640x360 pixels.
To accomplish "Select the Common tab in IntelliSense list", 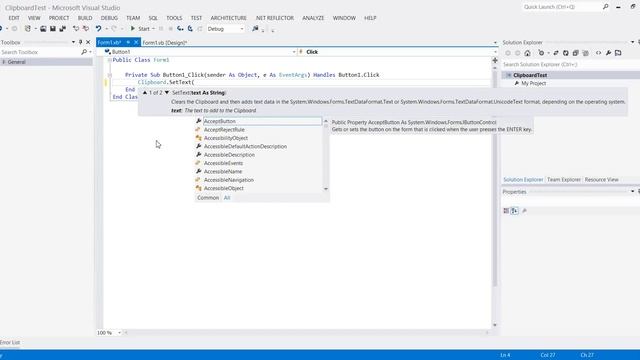I will [x=208, y=198].
